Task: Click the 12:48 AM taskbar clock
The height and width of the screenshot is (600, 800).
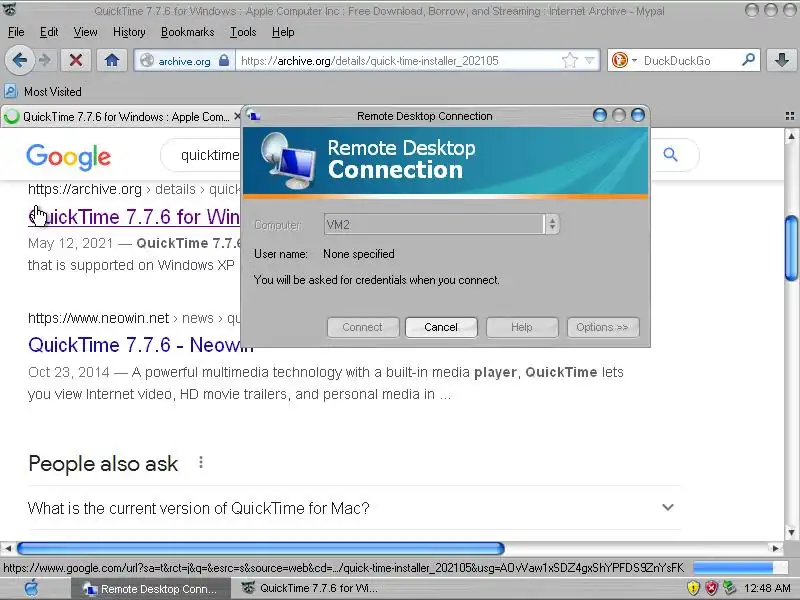Action: click(767, 589)
